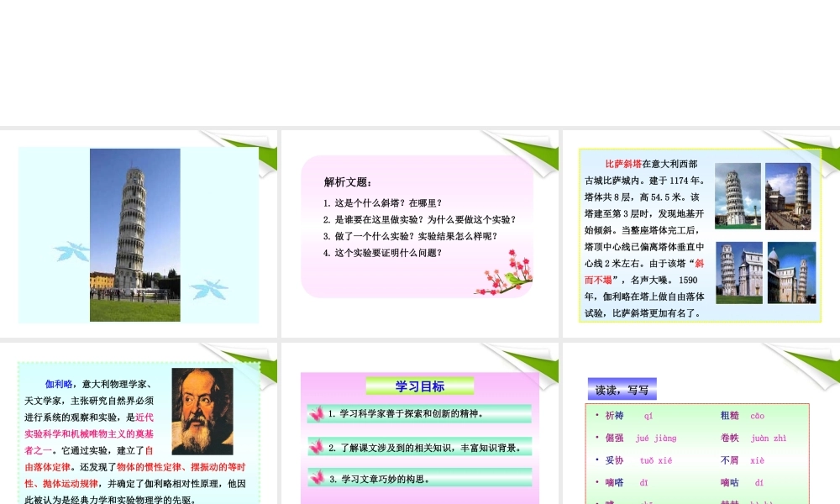This screenshot has width=840, height=504.
Task: Select the 解析文题 questions slide
Action: [x=419, y=234]
